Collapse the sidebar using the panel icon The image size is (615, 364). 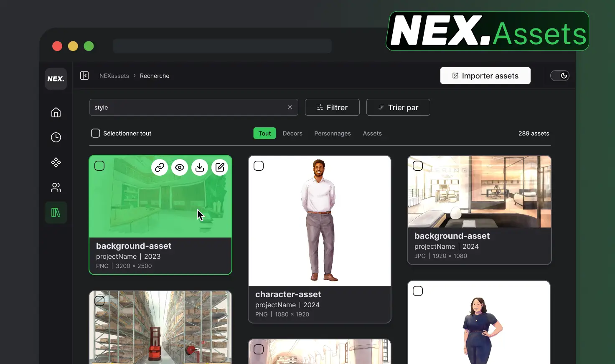(84, 76)
